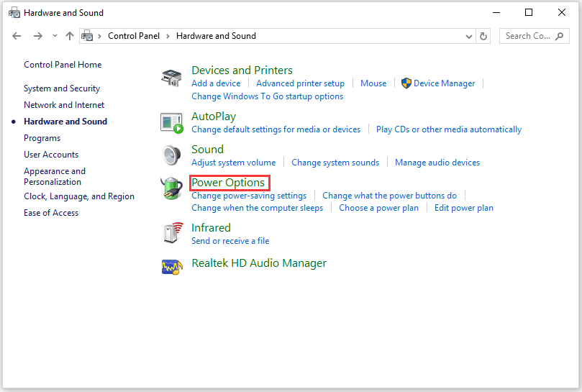
Task: Choose a power plan link
Action: pos(378,208)
